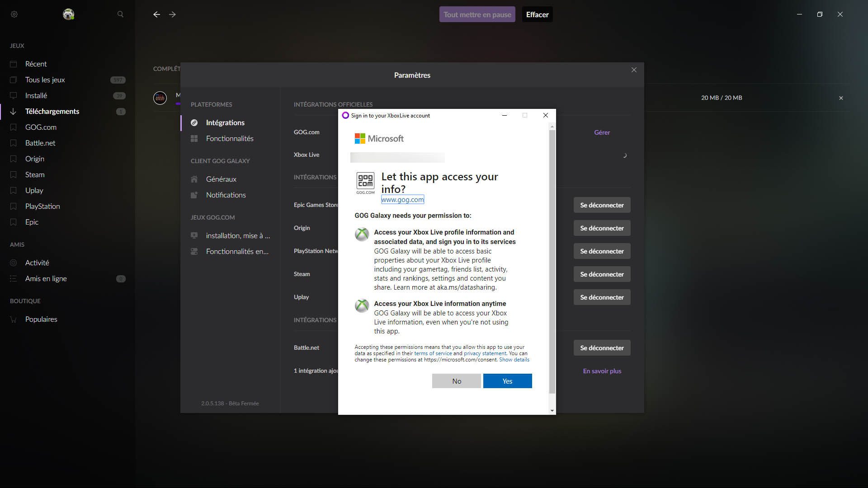The image size is (868, 488).
Task: Click En savoir plus link
Action: pos(602,371)
